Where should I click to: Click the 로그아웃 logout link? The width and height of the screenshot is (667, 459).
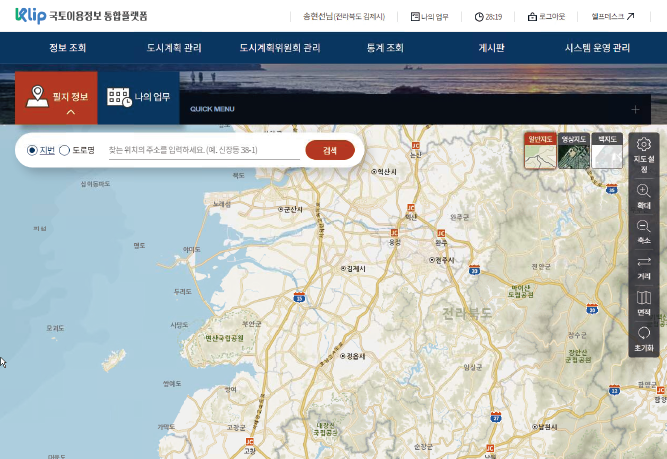point(546,16)
